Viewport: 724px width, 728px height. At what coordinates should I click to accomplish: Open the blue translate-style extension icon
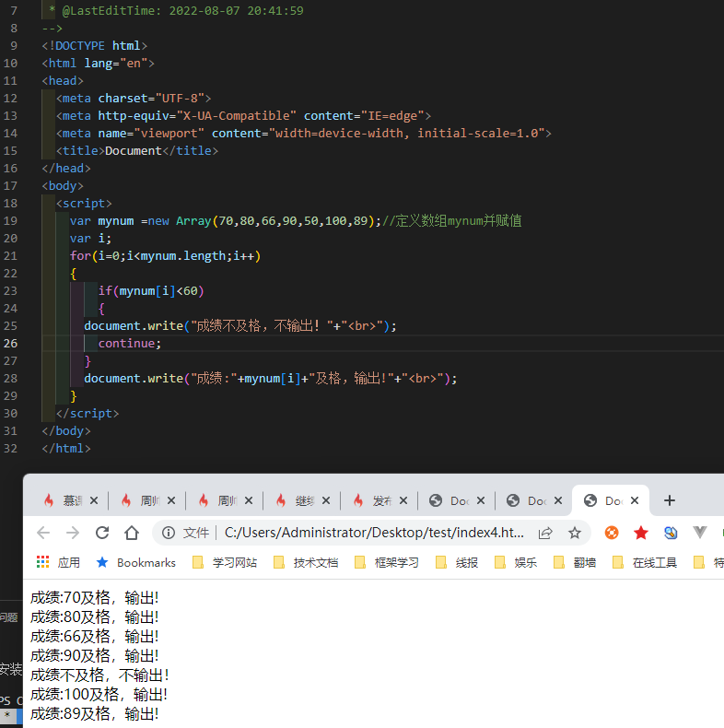coord(671,533)
